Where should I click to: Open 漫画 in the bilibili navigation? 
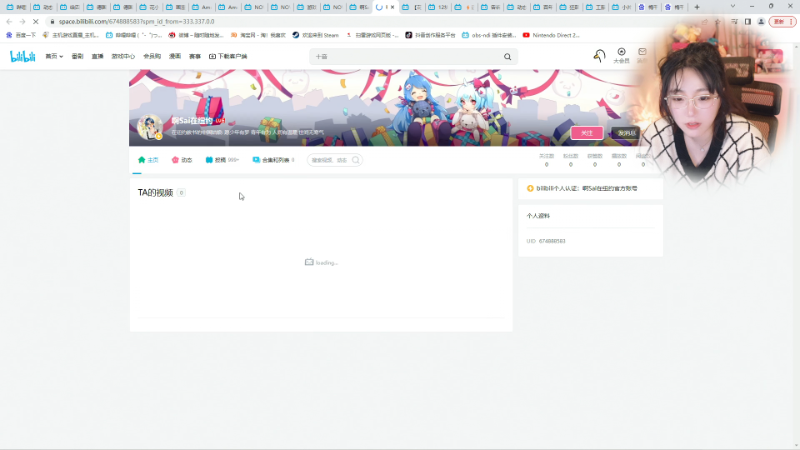[175, 56]
